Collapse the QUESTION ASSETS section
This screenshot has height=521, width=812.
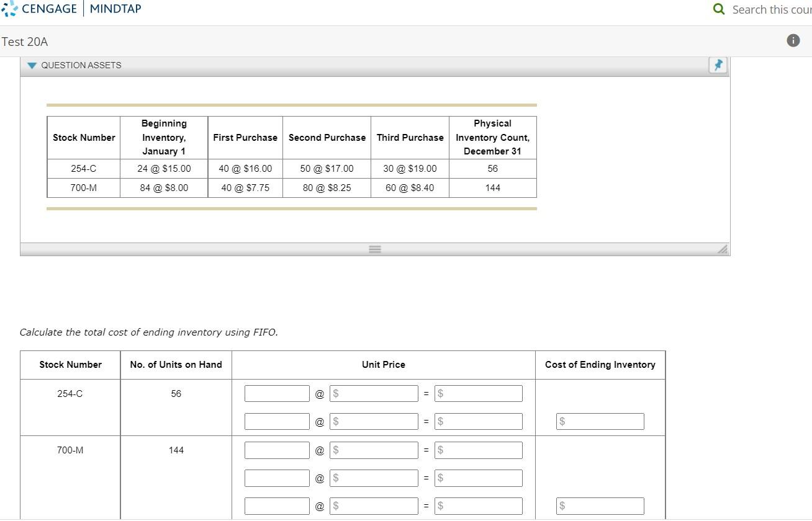coord(32,65)
